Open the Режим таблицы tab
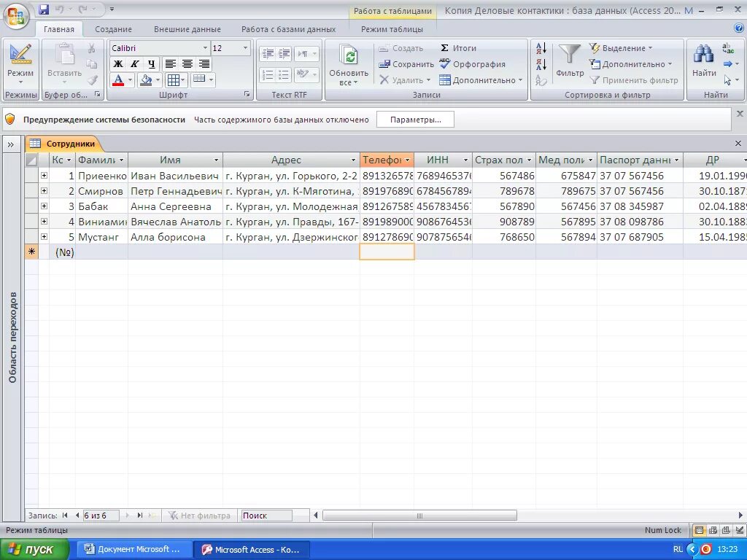This screenshot has width=747, height=560. [x=392, y=29]
